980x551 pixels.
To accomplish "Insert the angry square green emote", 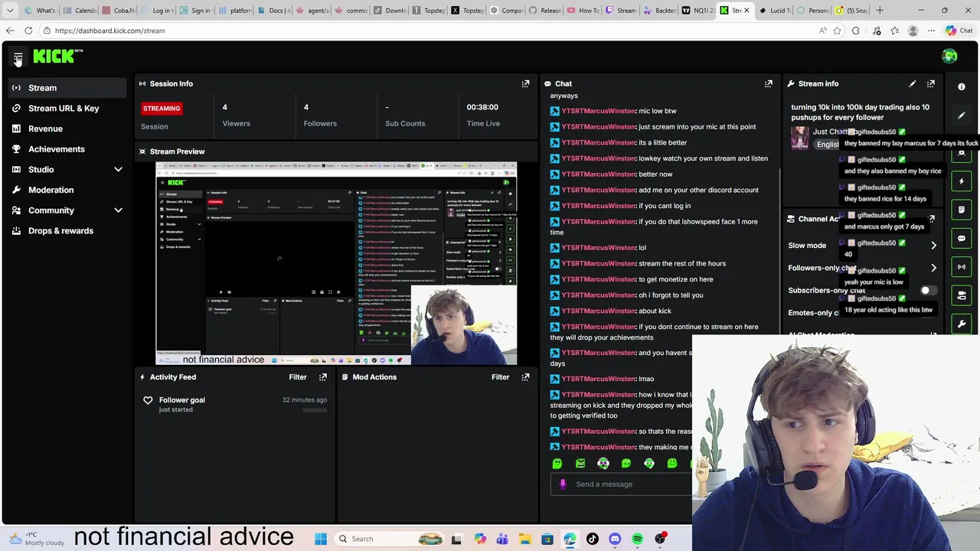I will tap(580, 463).
